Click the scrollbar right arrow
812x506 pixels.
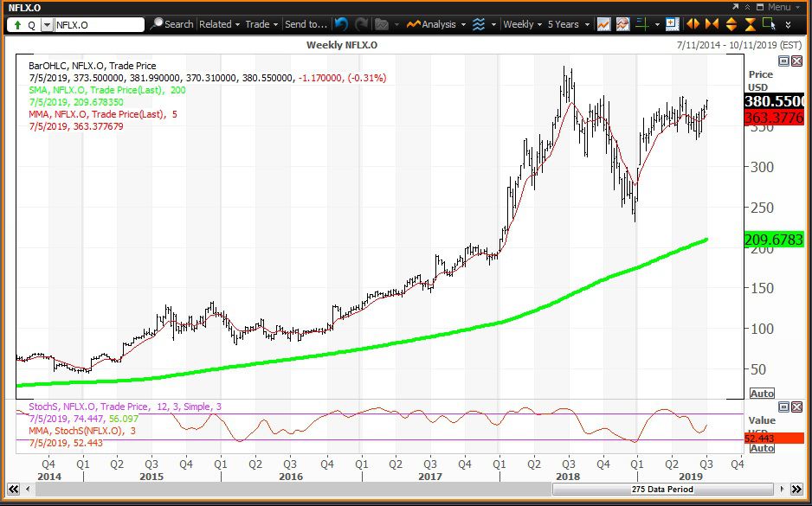782,489
